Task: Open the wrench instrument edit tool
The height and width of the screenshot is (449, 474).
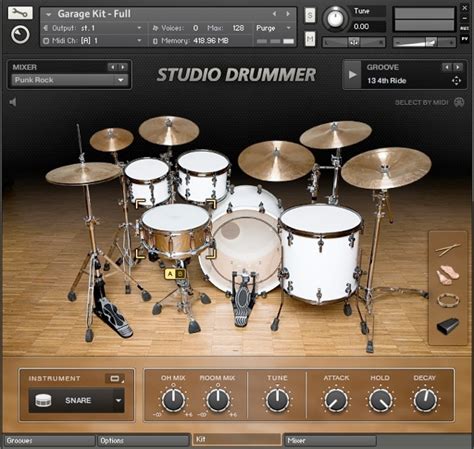Action: (20, 13)
